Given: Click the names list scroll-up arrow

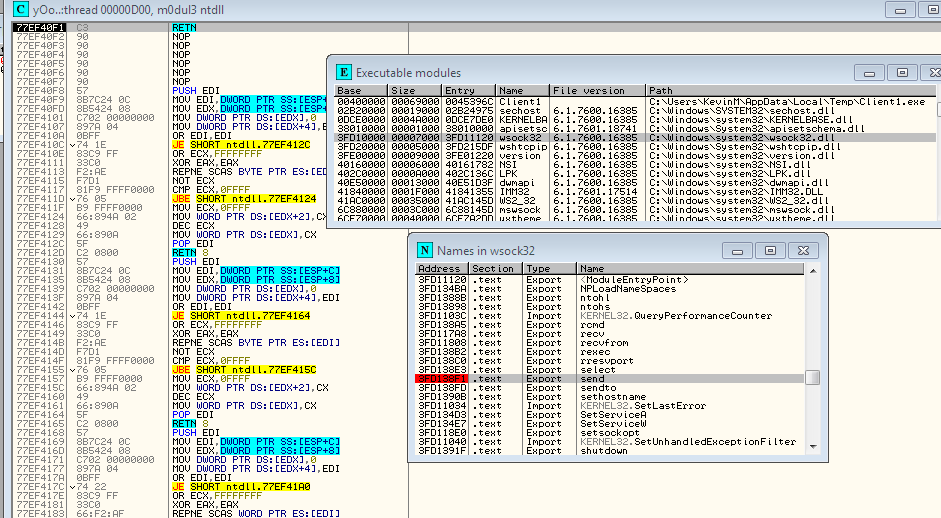Looking at the screenshot, I should pyautogui.click(x=813, y=271).
